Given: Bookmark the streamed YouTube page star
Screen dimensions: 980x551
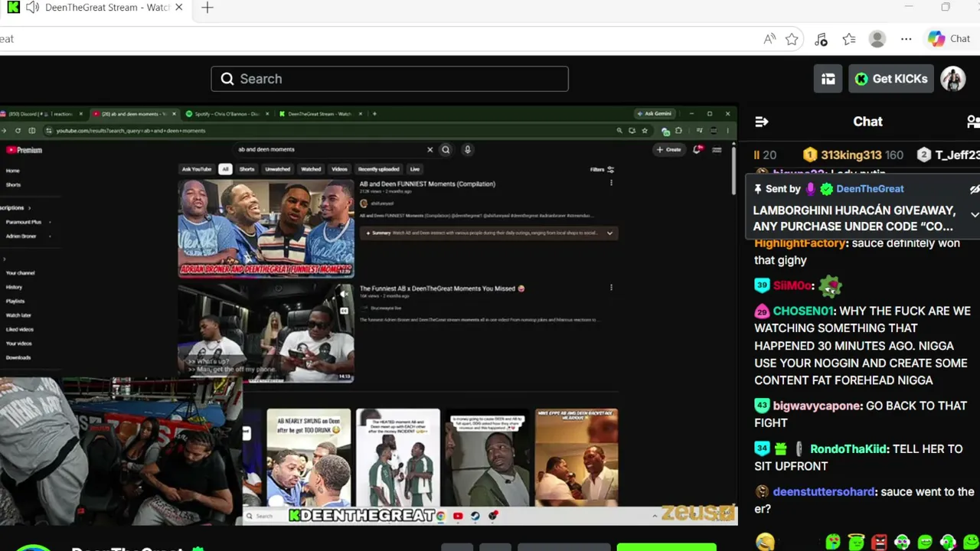Looking at the screenshot, I should coord(644,131).
